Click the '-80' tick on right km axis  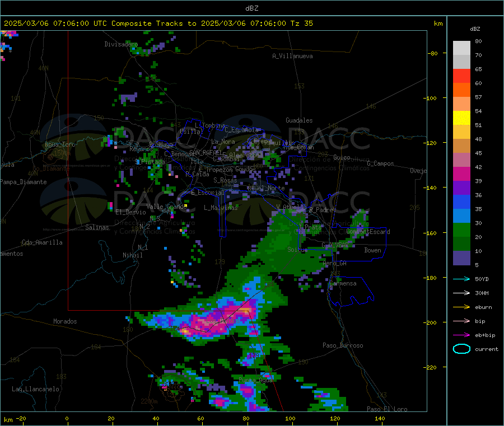432,53
